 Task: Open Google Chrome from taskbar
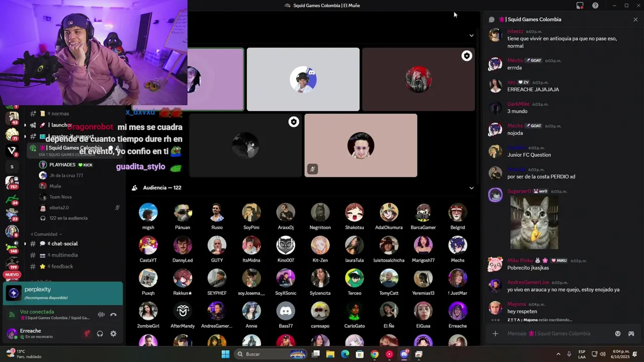(x=374, y=354)
